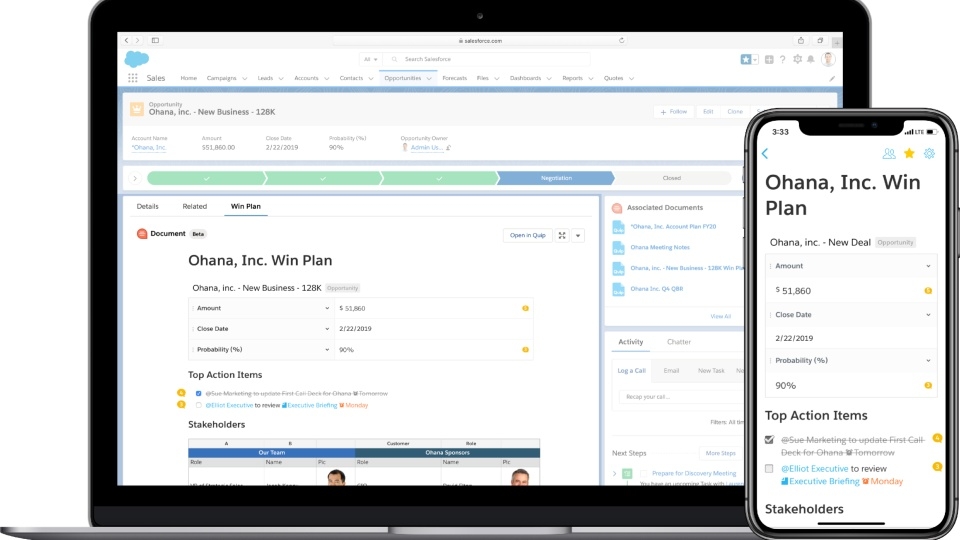This screenshot has height=540, width=960.
Task: Click the Opportunity crown icon
Action: (137, 109)
